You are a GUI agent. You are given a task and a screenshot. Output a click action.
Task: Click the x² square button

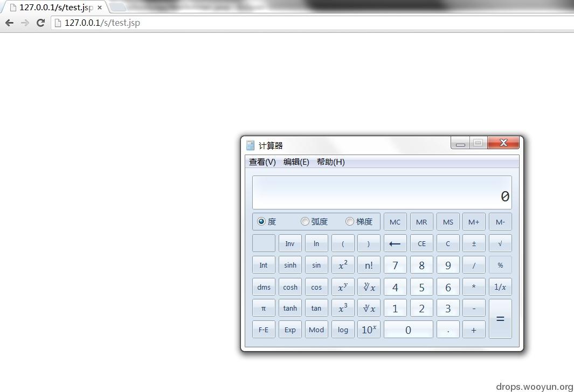[x=343, y=265]
